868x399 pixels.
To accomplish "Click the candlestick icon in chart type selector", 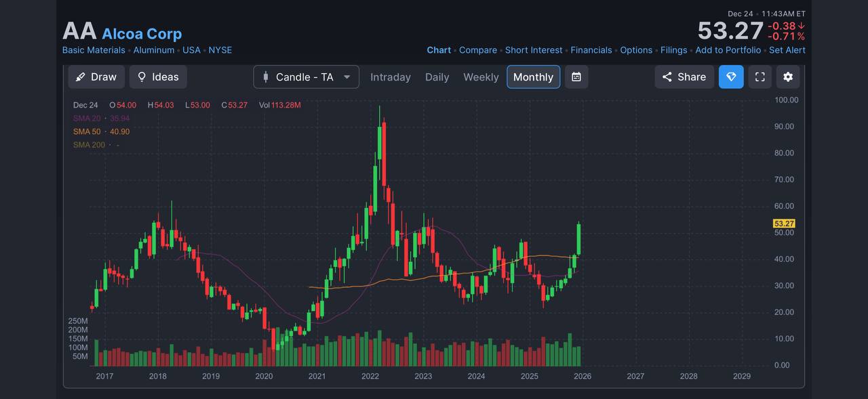I will [x=266, y=77].
